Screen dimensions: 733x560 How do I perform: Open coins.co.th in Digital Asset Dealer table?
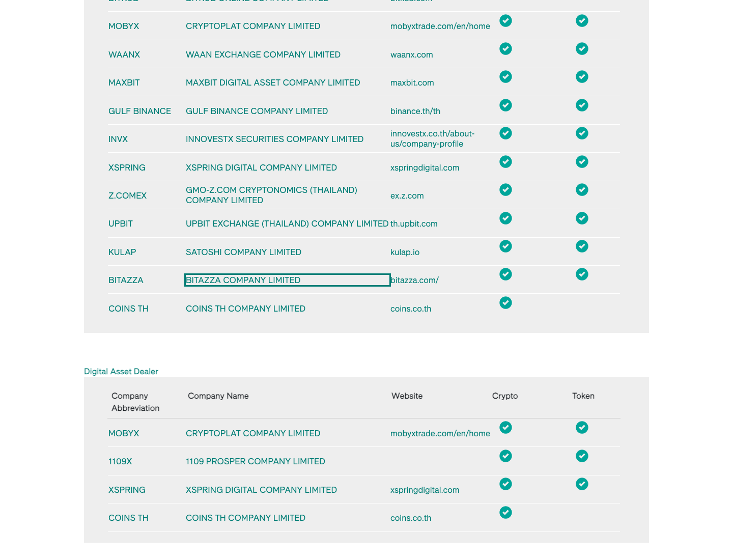point(411,518)
